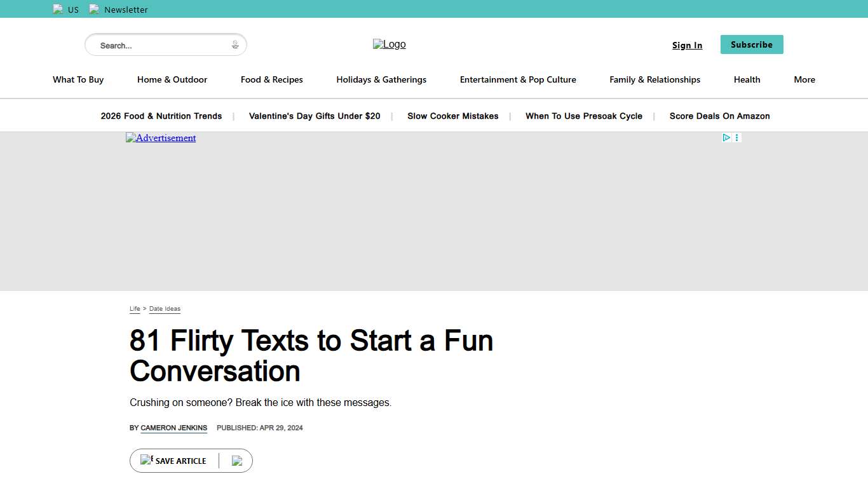Click the microphone icon in the search bar
The width and height of the screenshot is (868, 488).
(235, 44)
